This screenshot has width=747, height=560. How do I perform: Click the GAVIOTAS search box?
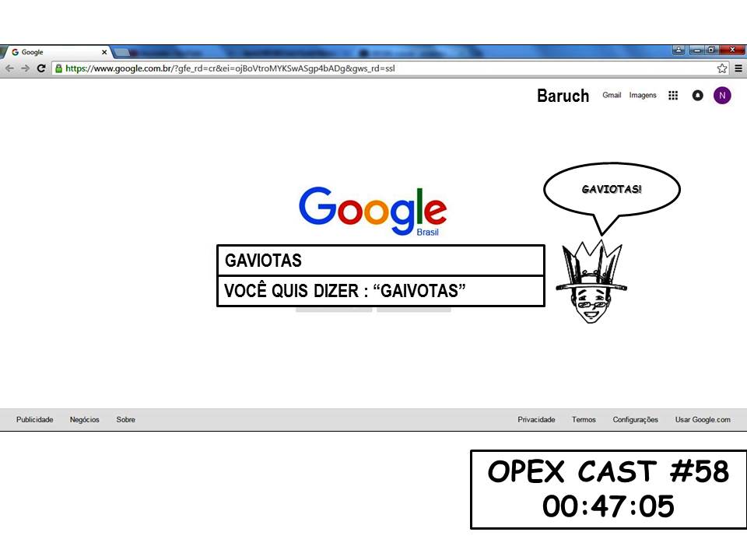pyautogui.click(x=380, y=261)
